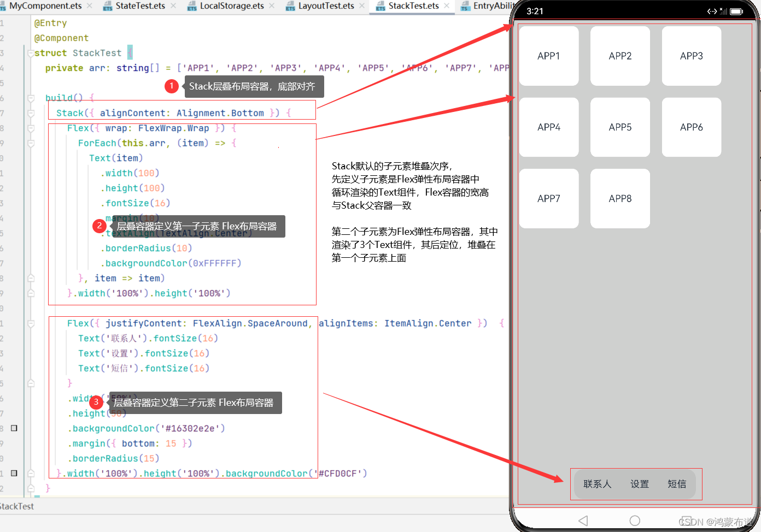Switch to the StateTest.ets tab

140,6
